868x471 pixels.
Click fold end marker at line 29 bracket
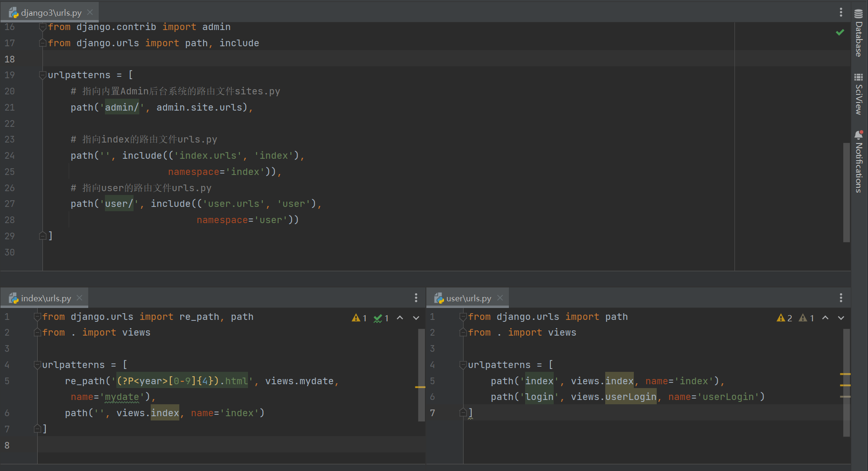pyautogui.click(x=42, y=235)
